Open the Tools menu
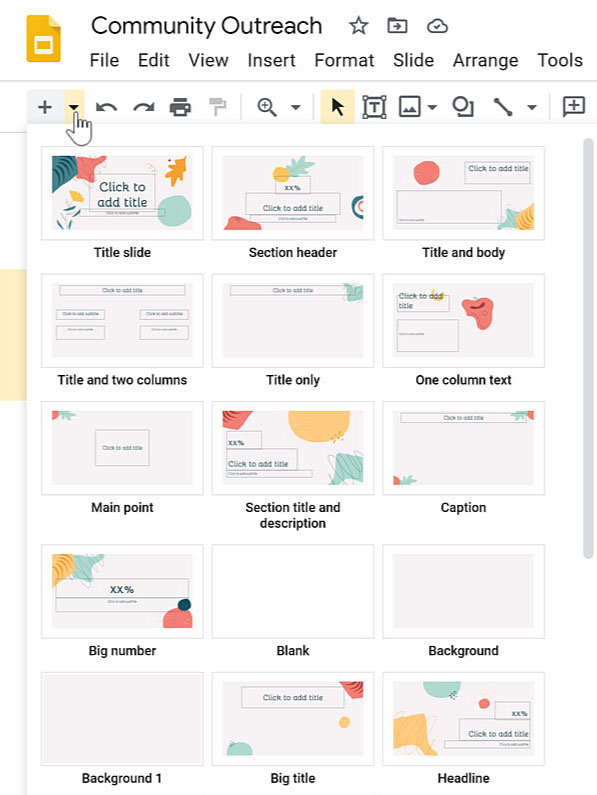This screenshot has width=597, height=795. (x=560, y=60)
